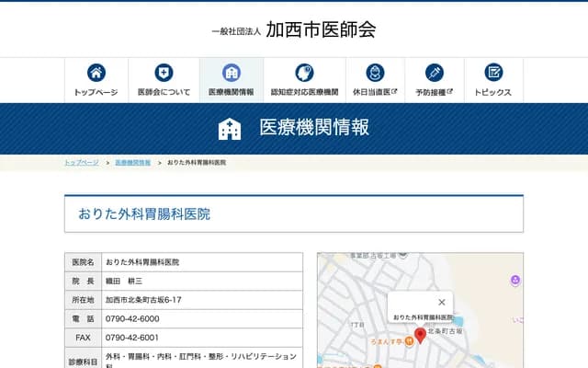Click the トピックス document icon
The image size is (588, 368).
click(x=493, y=73)
